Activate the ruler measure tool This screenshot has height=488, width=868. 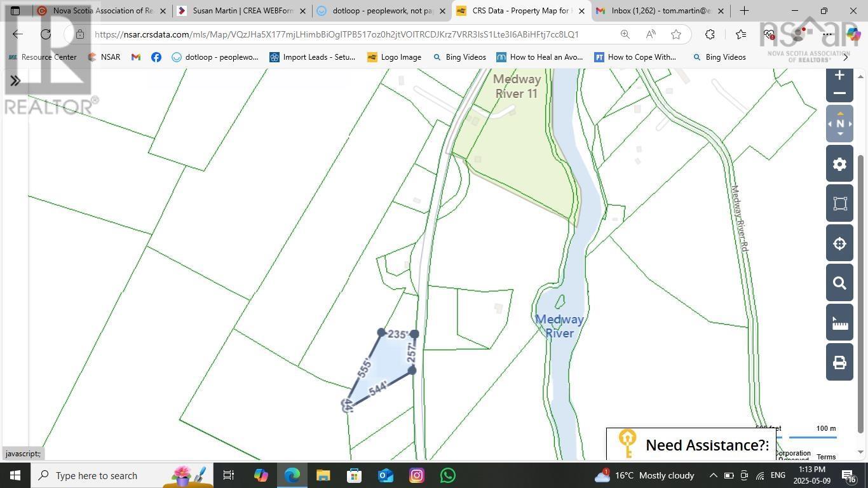pyautogui.click(x=839, y=324)
